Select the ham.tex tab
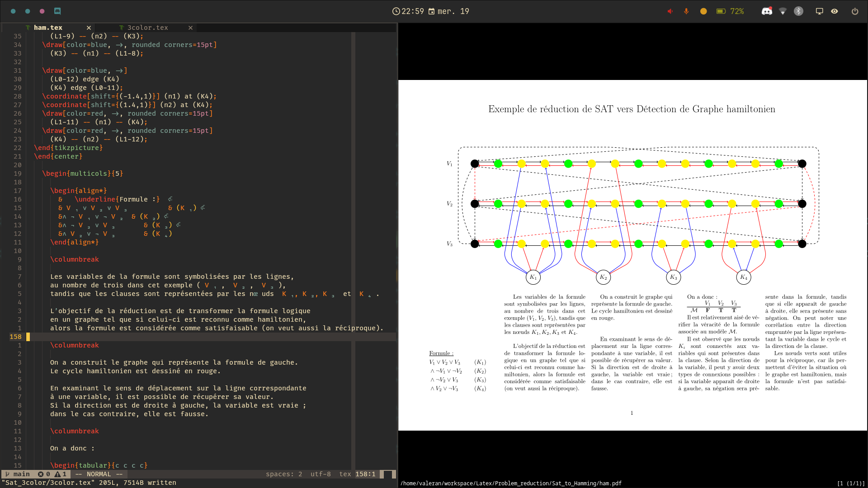The image size is (868, 488). (48, 28)
